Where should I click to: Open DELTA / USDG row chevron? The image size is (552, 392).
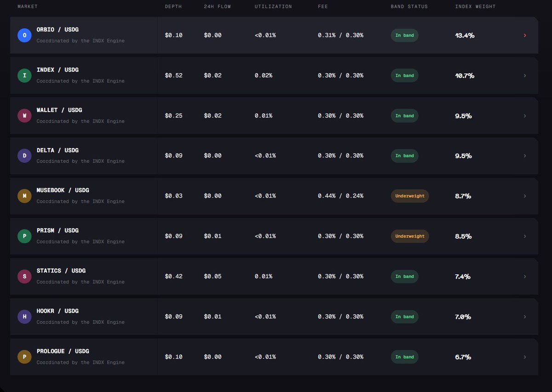(x=525, y=156)
